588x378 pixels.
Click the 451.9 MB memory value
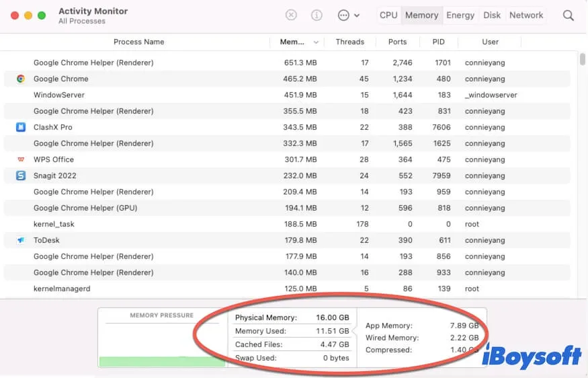300,95
